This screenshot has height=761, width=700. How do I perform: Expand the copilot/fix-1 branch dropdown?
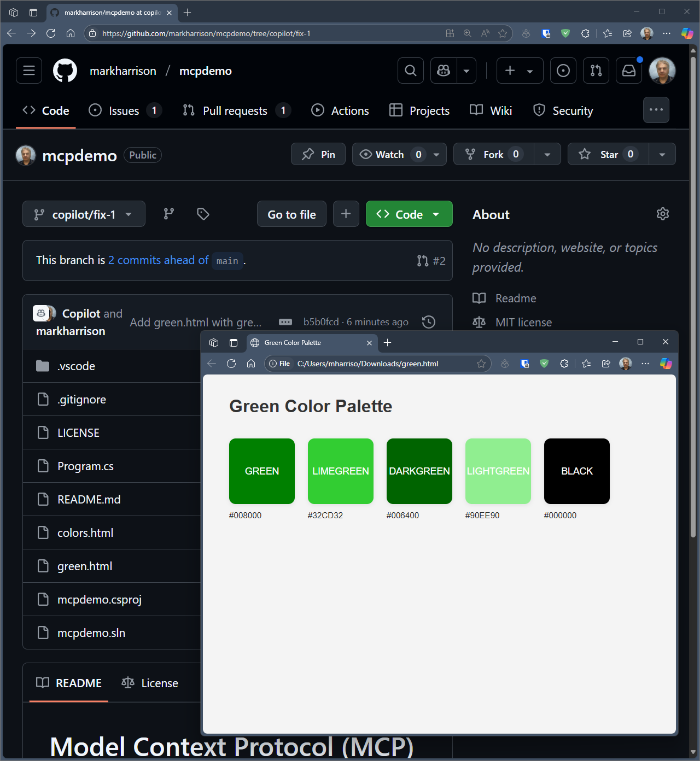(84, 214)
